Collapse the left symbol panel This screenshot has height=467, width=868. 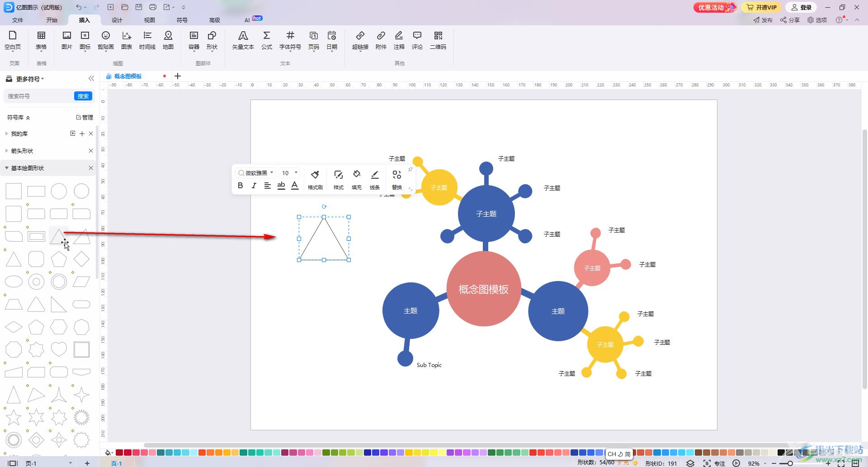tap(91, 78)
